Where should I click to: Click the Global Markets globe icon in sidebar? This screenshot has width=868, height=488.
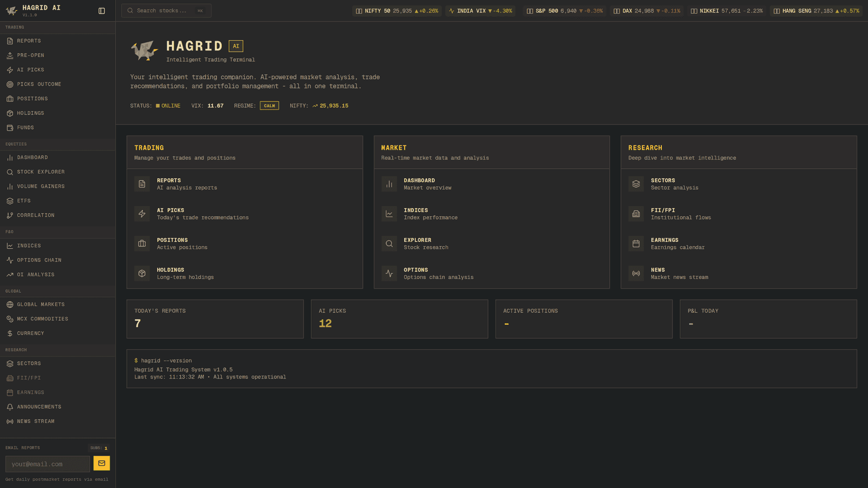pos(10,305)
